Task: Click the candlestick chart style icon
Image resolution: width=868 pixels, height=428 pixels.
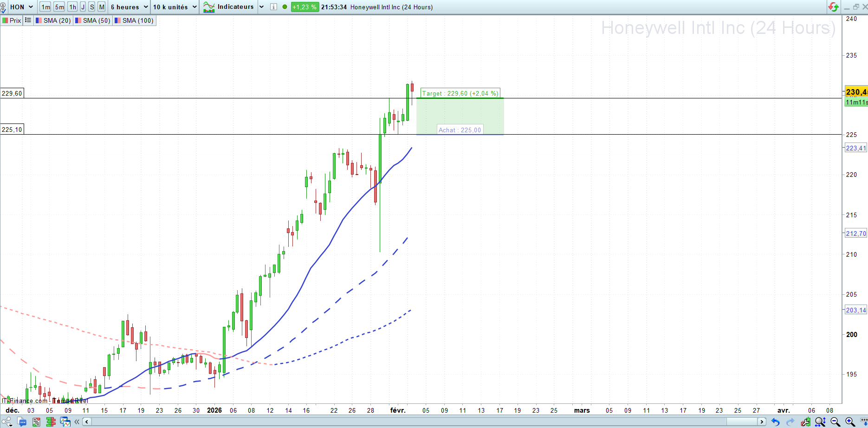Action: 806,422
